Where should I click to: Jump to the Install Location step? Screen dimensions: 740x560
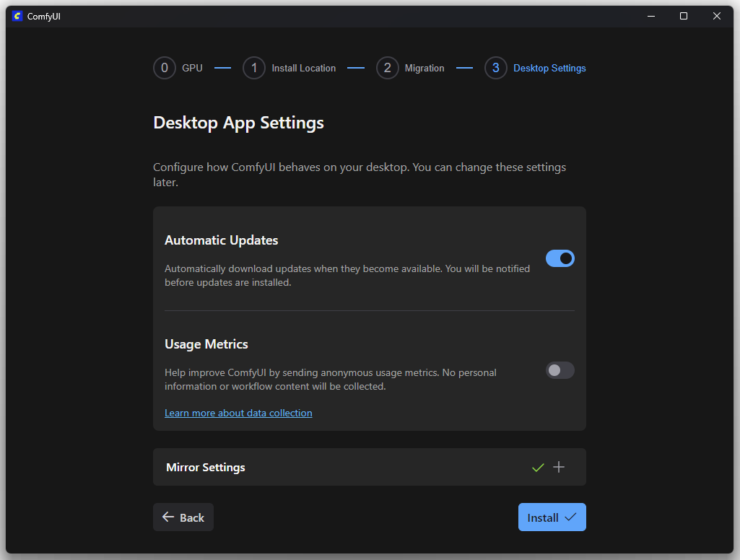(303, 69)
